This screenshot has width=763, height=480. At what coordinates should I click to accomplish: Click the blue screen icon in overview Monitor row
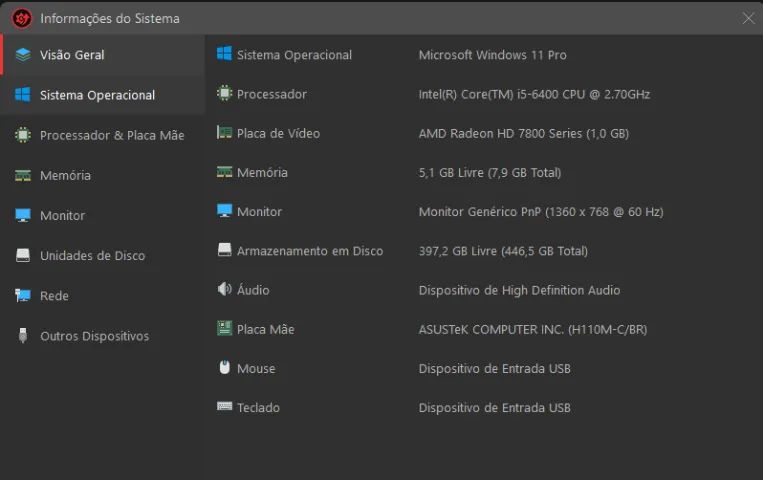(224, 211)
